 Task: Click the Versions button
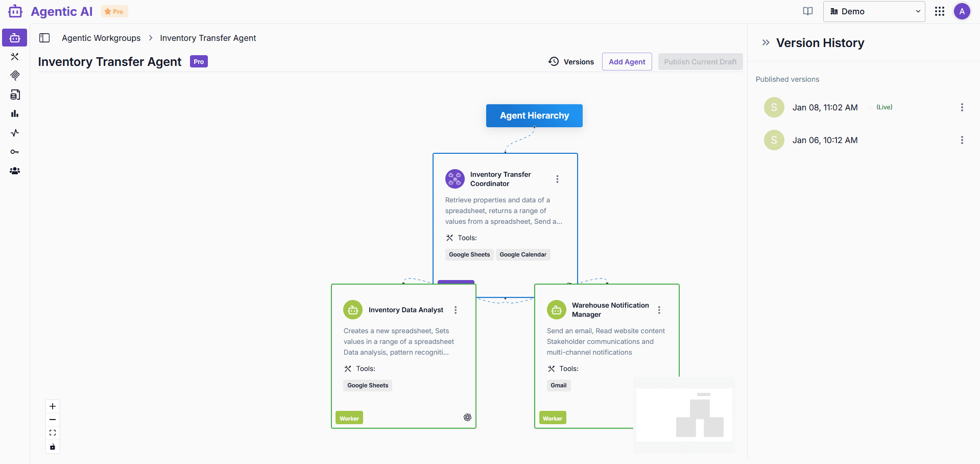click(571, 62)
